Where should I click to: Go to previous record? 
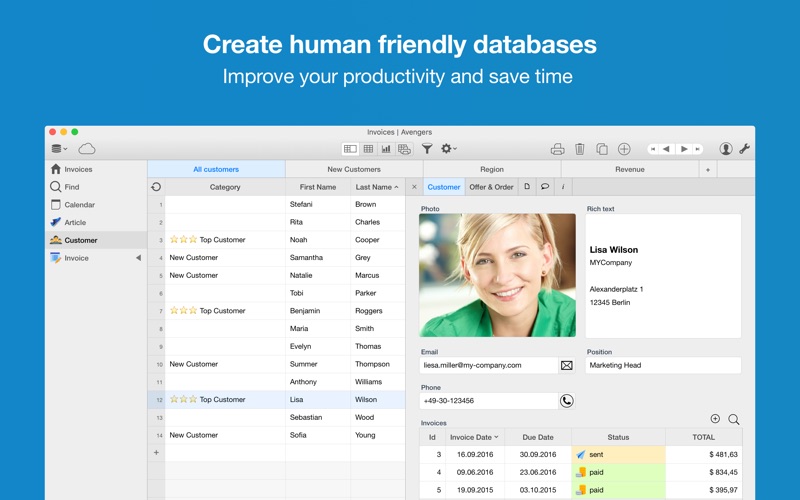[666, 149]
